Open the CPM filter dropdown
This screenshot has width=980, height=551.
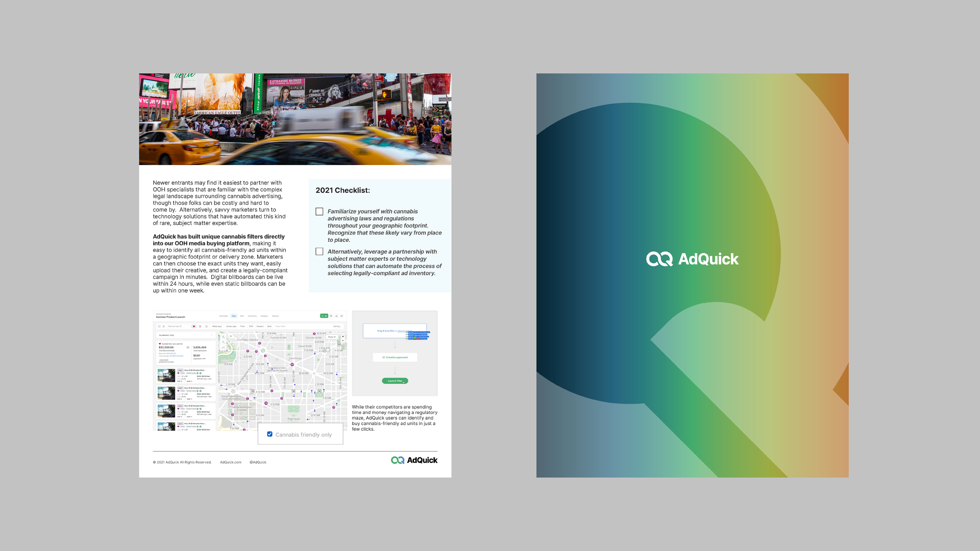(251, 326)
